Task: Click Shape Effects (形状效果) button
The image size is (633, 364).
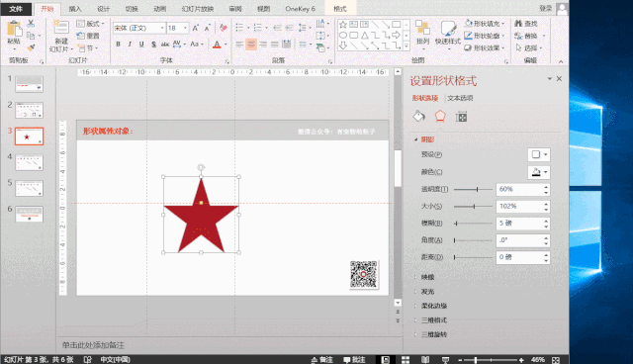Action: [484, 47]
